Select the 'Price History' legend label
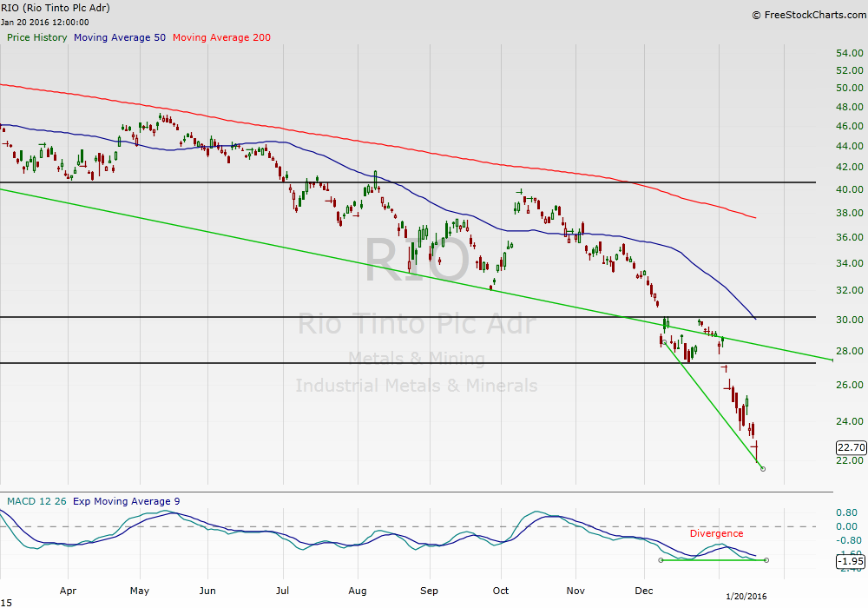Viewport: 868px width, 608px height. click(37, 37)
